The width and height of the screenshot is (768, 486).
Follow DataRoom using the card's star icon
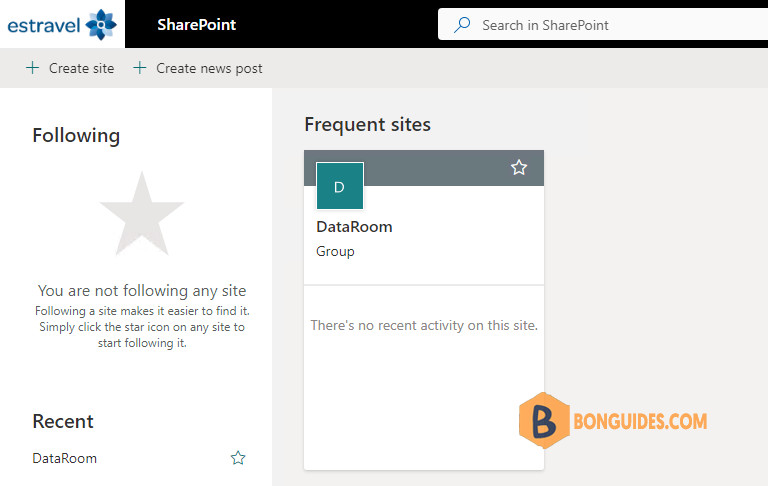tap(519, 168)
